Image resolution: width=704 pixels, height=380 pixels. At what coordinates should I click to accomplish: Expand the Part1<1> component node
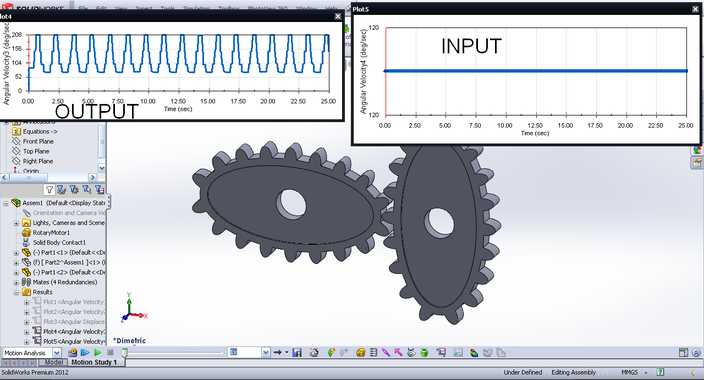(17, 252)
